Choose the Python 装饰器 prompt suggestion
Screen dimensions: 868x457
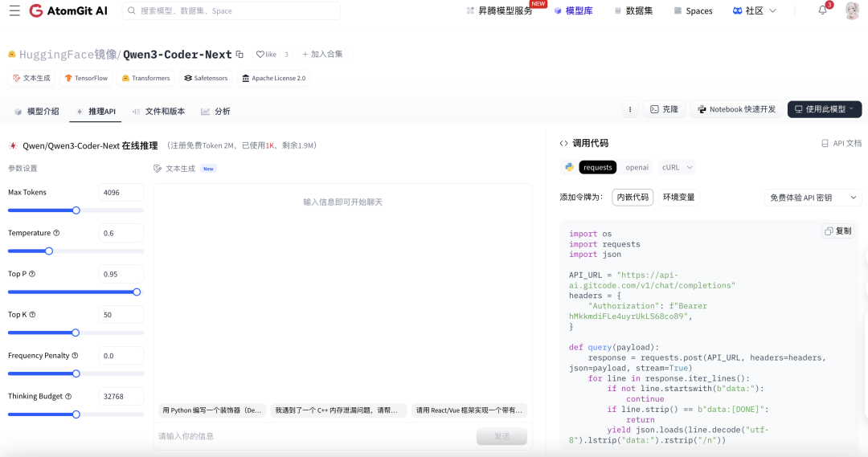212,410
